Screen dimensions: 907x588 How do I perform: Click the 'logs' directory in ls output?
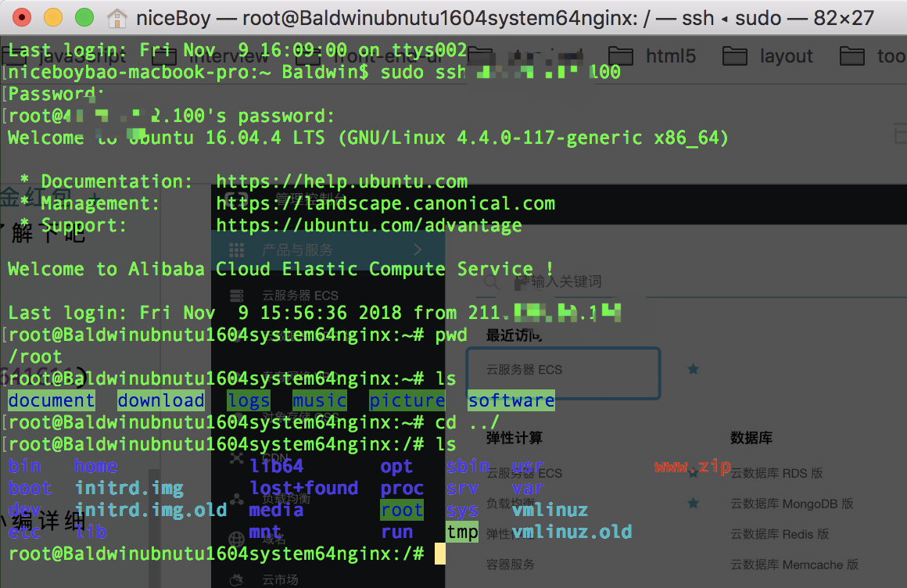(249, 400)
